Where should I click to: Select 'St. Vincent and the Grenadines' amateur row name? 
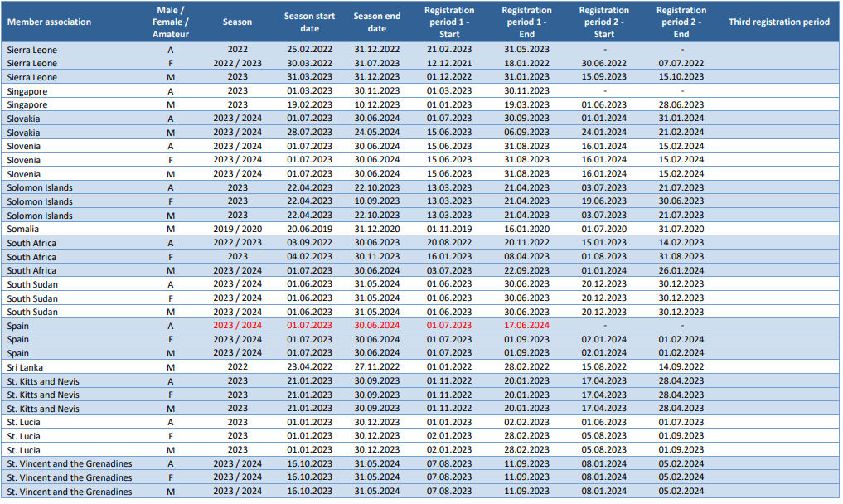coord(70,463)
